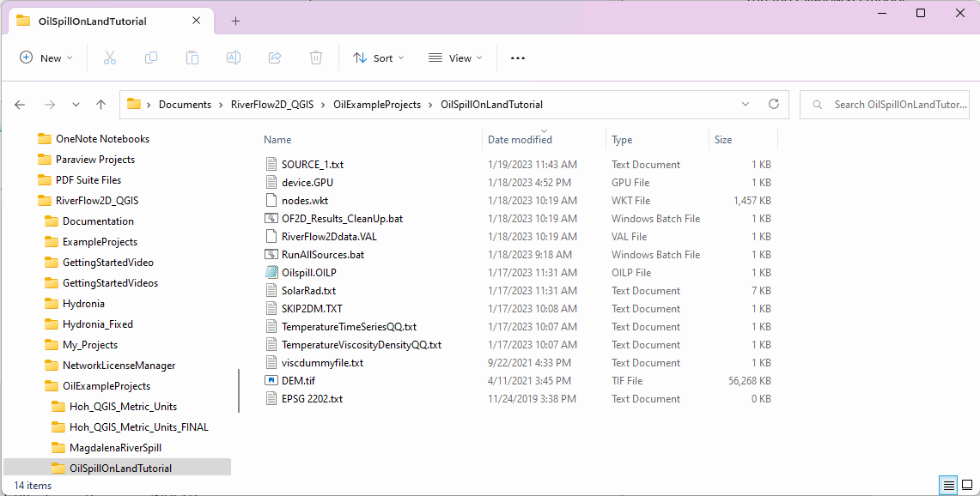The width and height of the screenshot is (980, 496).
Task: Select SKIP2DM.TXT file name
Action: click(312, 309)
